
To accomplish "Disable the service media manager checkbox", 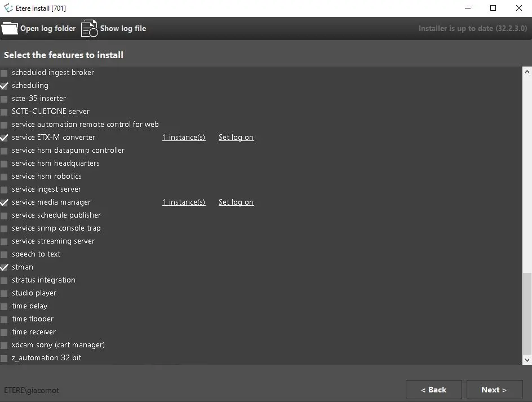I will 5,202.
